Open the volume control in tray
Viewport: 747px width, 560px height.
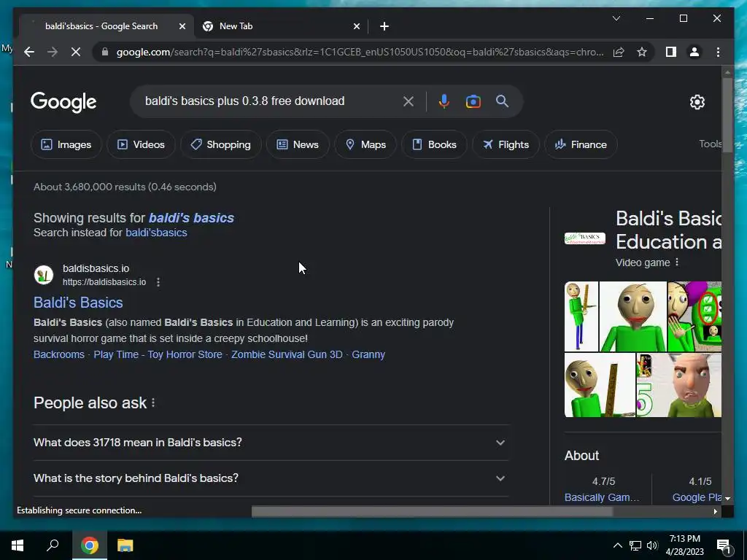[652, 545]
